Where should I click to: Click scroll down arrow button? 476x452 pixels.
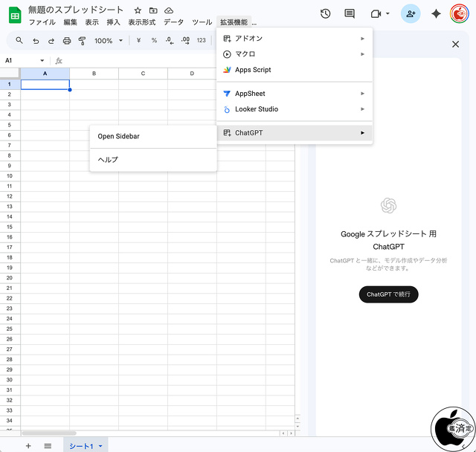pos(297,426)
